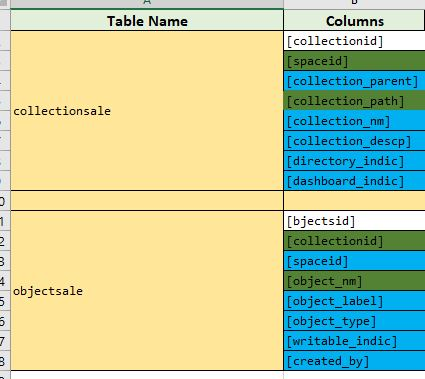This screenshot has height=379, width=425.
Task: Select the white [collectionid] cell under collectionsale
Action: [x=354, y=41]
